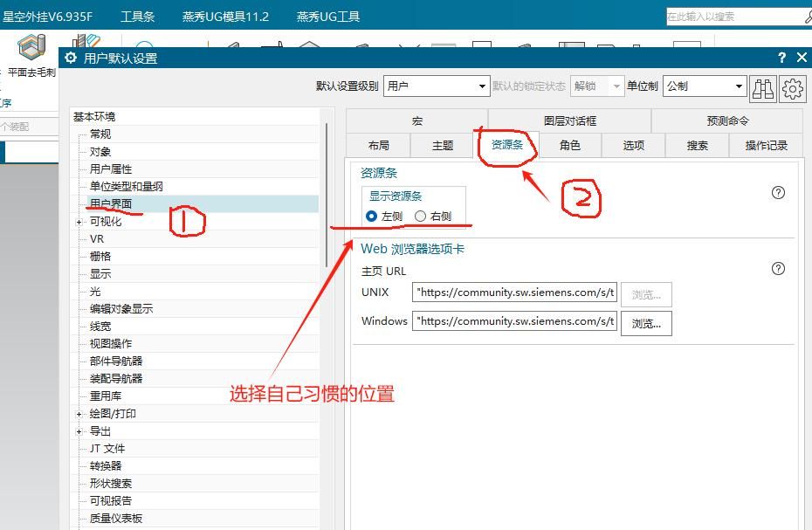Open the 燕秀UG模具11.2 menu
This screenshot has width=812, height=530.
224,16
